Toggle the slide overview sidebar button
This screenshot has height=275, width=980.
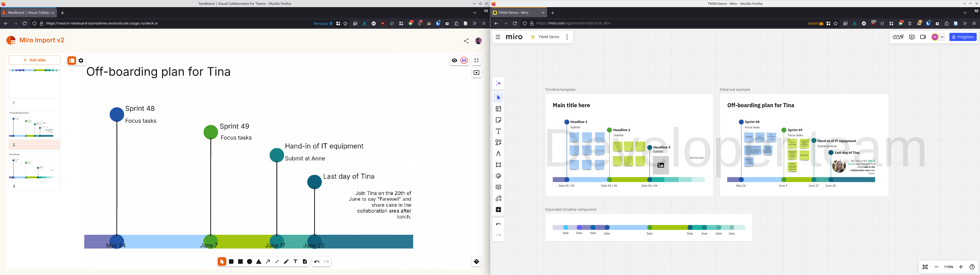pos(71,60)
